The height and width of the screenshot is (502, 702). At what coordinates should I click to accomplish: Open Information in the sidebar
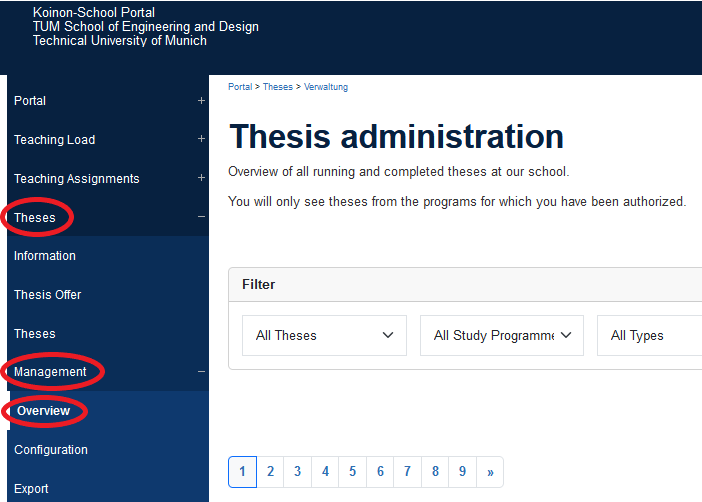click(45, 256)
